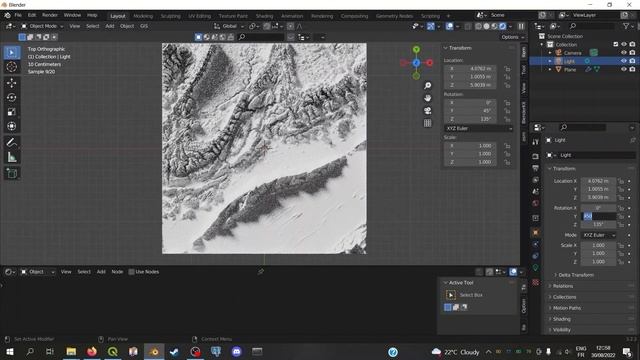Select the Add Cube tool
The height and width of the screenshot is (360, 640).
(x=12, y=173)
